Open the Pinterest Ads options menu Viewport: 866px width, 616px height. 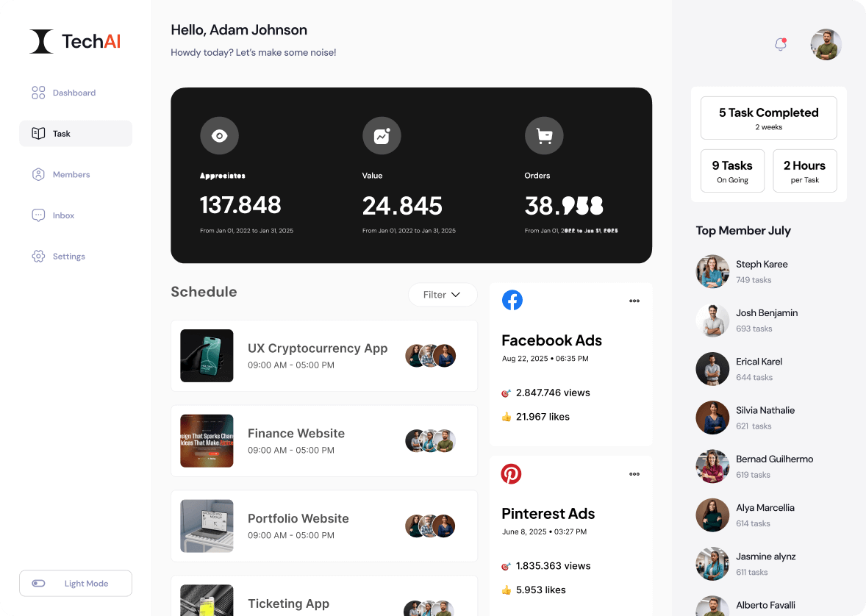(x=634, y=474)
